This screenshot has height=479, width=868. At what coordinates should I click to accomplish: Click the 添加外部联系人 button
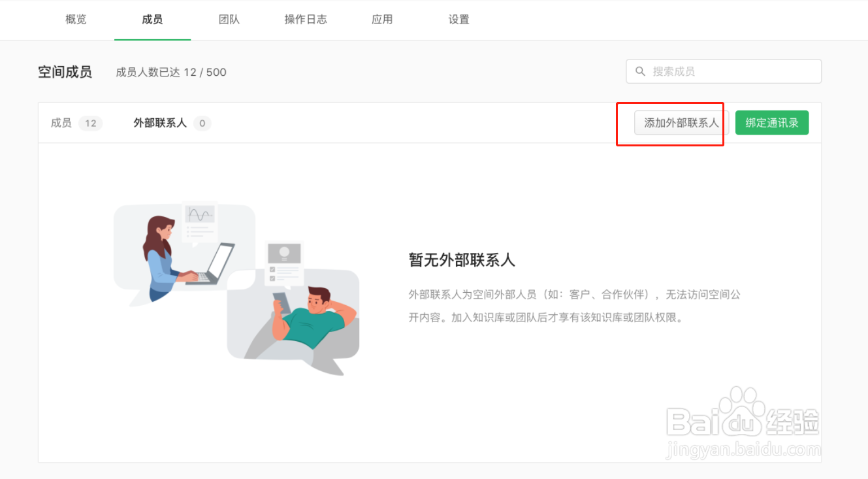(x=681, y=123)
